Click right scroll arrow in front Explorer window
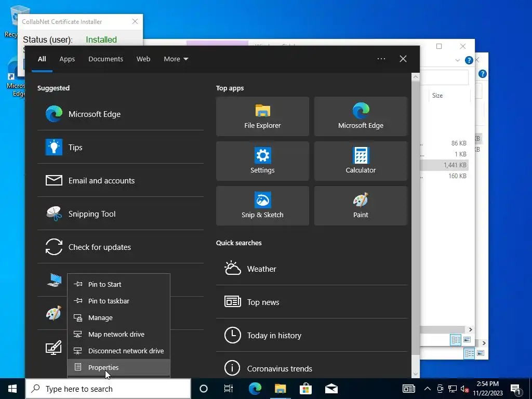The width and height of the screenshot is (532, 399). [470, 329]
